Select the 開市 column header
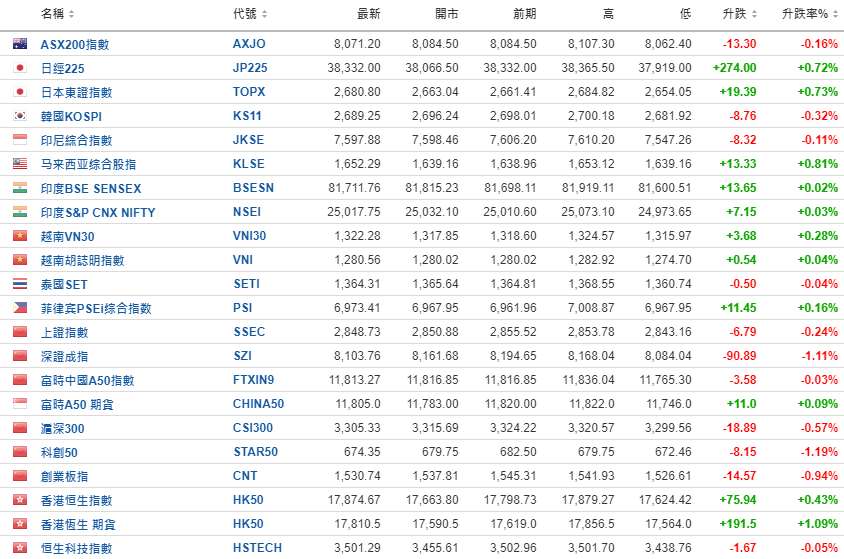This screenshot has height=559, width=844. (446, 14)
